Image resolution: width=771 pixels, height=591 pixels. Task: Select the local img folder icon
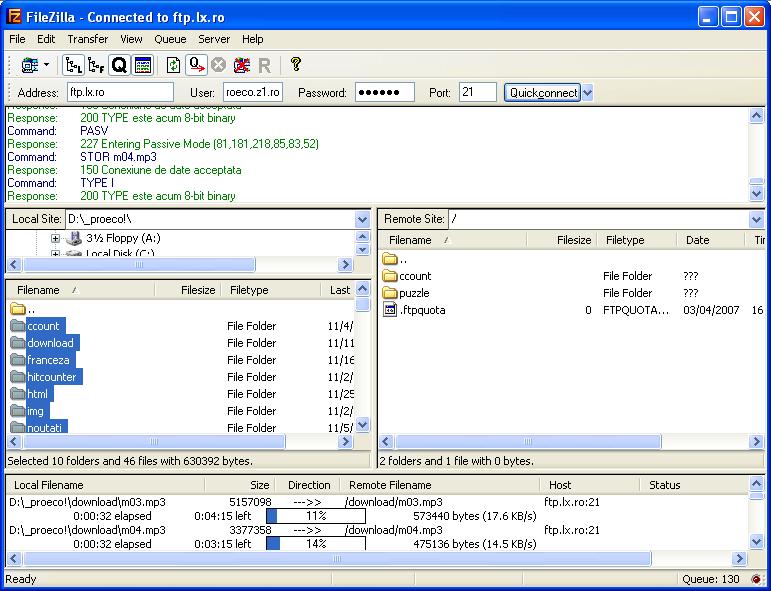[18, 411]
